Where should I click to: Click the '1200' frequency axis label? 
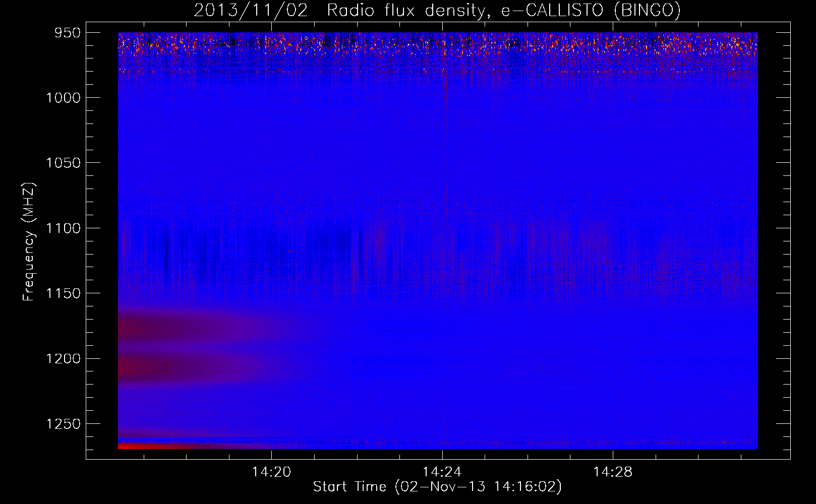[64, 359]
